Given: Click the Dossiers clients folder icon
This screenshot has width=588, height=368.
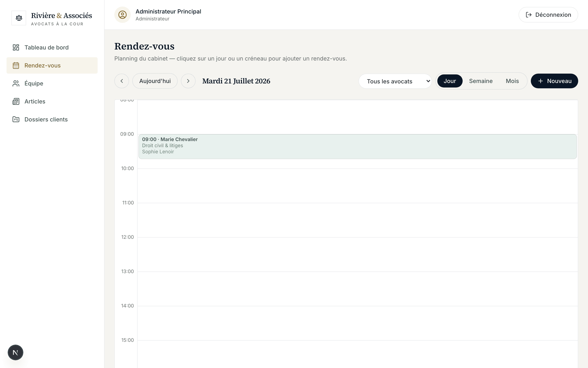Looking at the screenshot, I should [16, 120].
